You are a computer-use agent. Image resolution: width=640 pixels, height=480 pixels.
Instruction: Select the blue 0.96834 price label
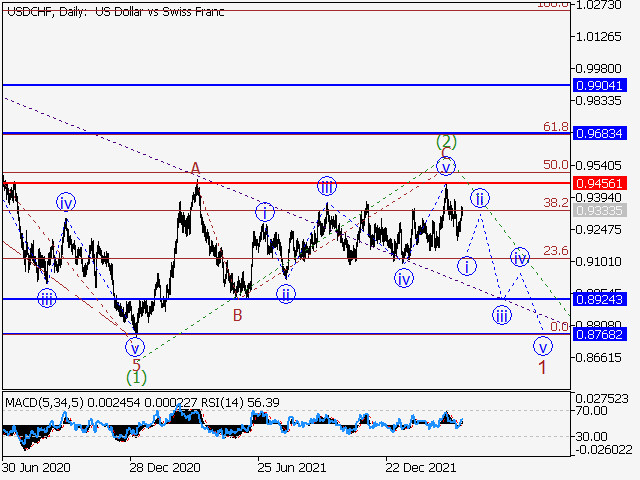click(600, 133)
